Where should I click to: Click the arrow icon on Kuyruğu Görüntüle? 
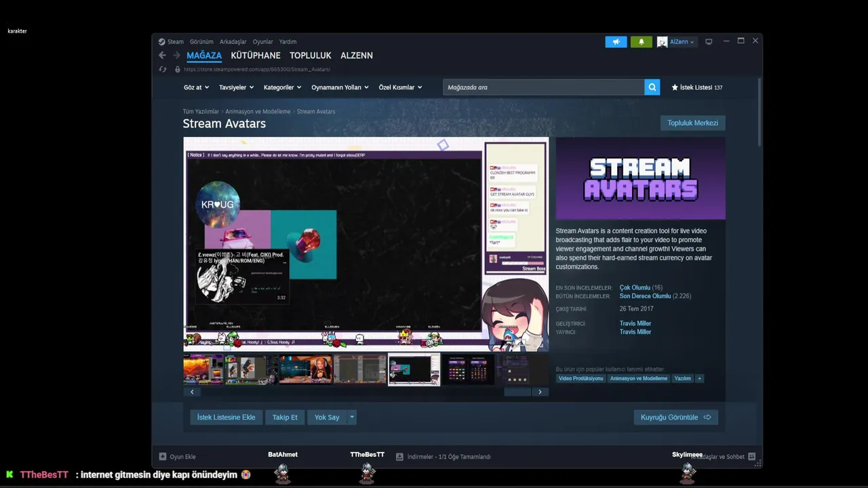[707, 418]
